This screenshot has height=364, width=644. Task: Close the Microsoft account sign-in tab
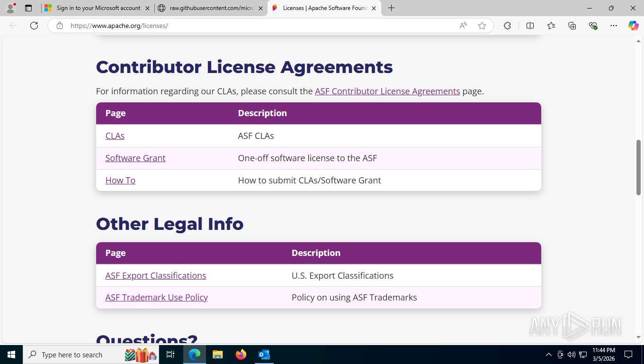tap(147, 8)
